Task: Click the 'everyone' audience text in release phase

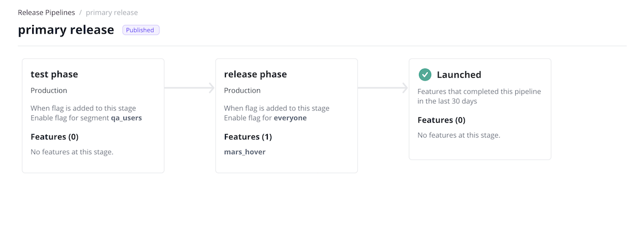Action: pyautogui.click(x=290, y=118)
